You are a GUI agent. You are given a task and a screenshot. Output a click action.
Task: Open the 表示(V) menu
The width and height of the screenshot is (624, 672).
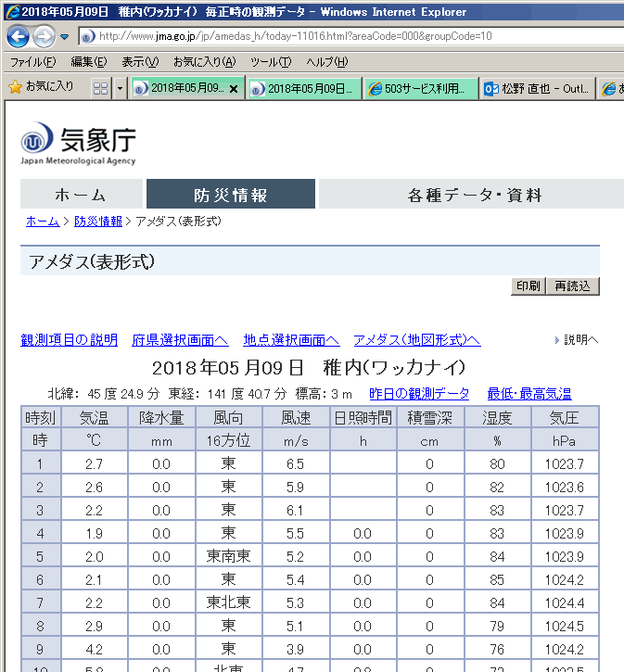(140, 62)
